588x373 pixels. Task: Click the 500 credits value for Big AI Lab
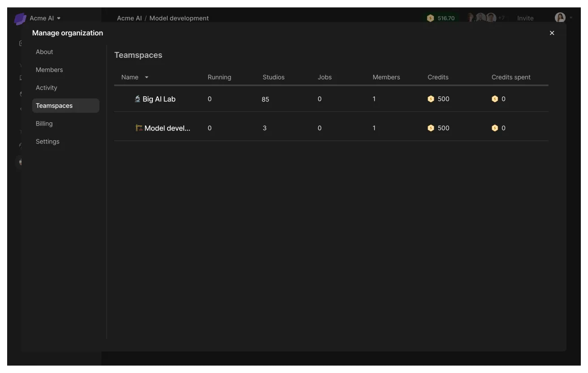[443, 99]
